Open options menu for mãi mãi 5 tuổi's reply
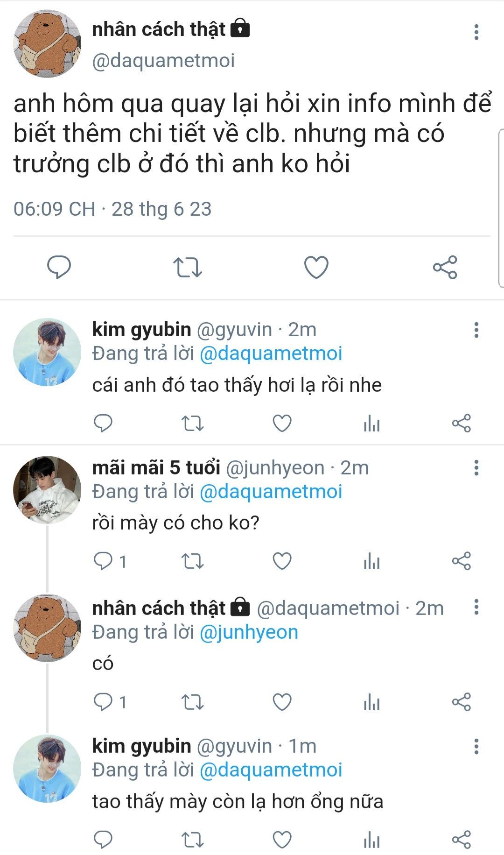The image size is (504, 855). [476, 467]
